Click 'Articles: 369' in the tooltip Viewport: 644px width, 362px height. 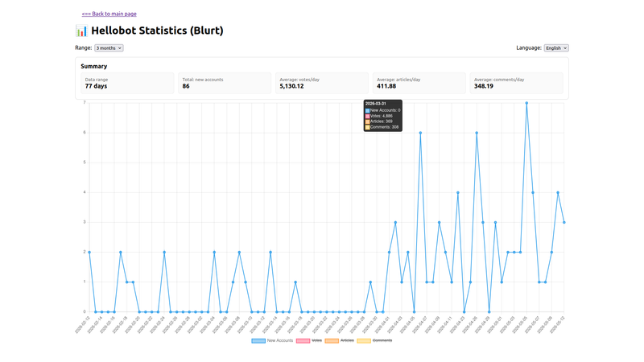(381, 121)
